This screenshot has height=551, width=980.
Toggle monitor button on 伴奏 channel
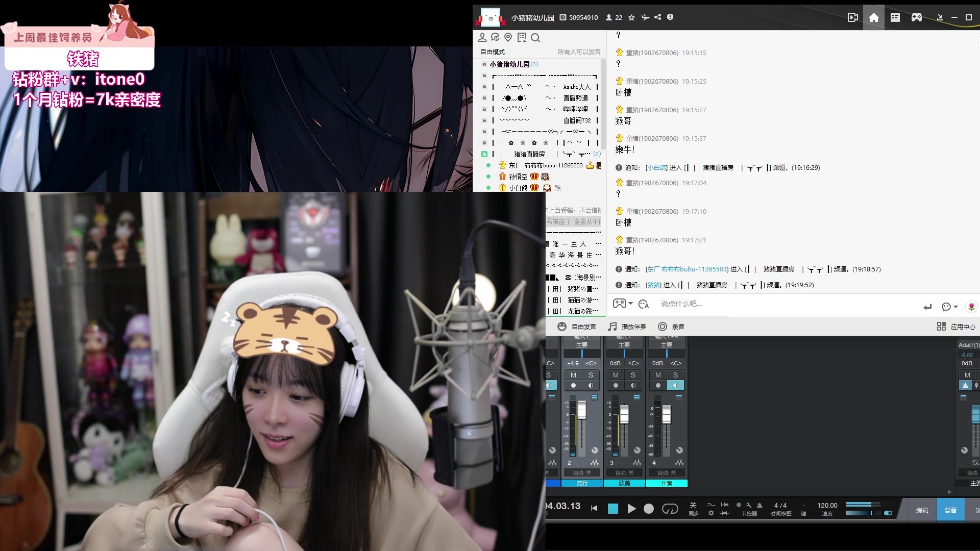point(675,386)
